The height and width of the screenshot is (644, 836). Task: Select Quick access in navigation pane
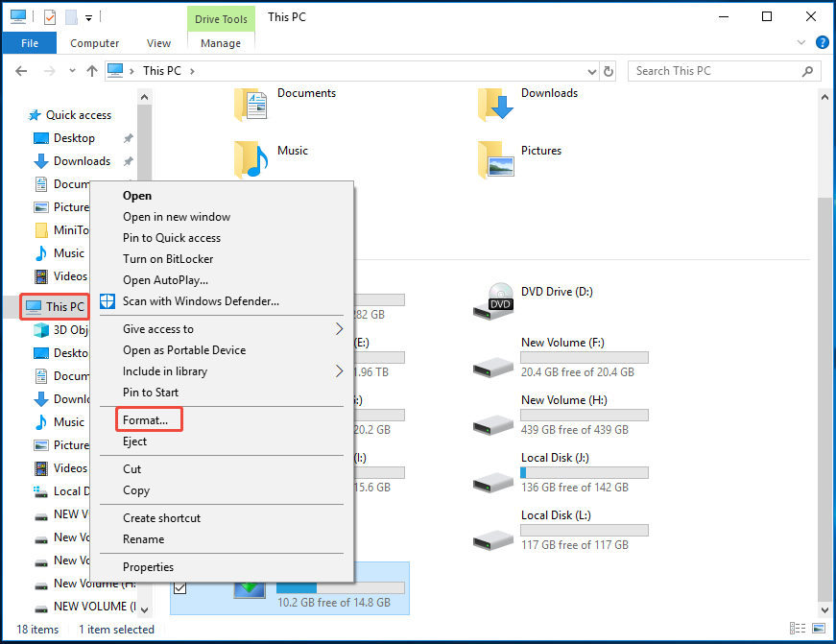pos(70,115)
